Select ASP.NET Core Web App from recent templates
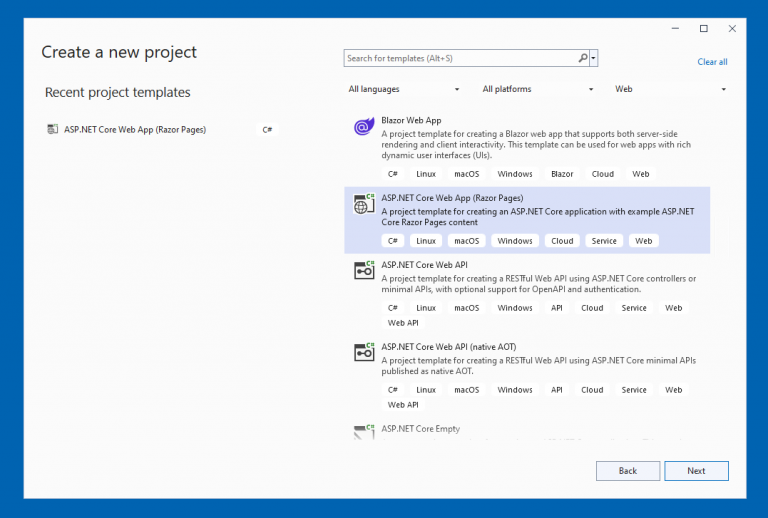The height and width of the screenshot is (518, 768). coord(135,129)
